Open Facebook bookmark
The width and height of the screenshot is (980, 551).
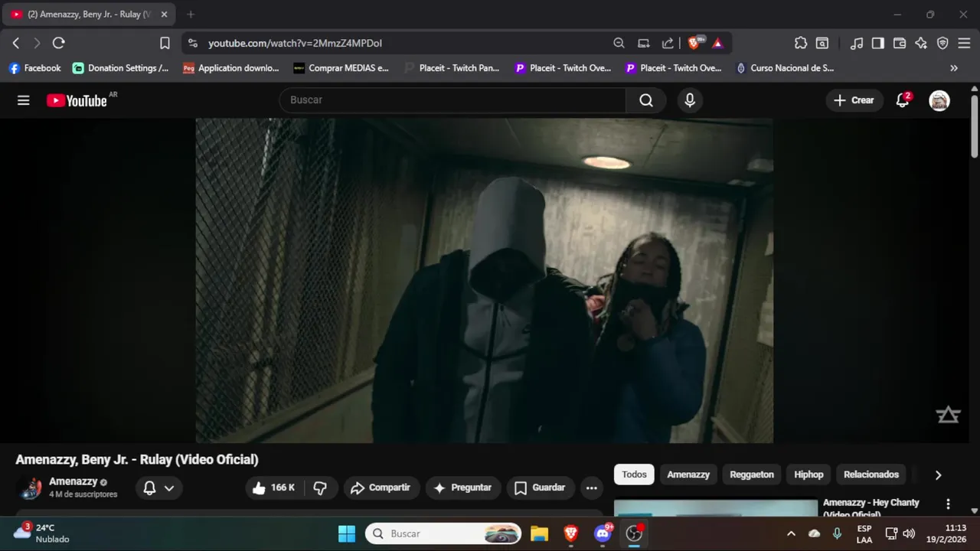(x=34, y=68)
